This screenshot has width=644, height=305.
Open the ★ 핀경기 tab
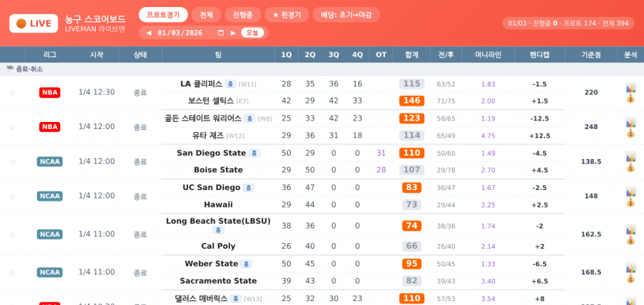tap(287, 15)
